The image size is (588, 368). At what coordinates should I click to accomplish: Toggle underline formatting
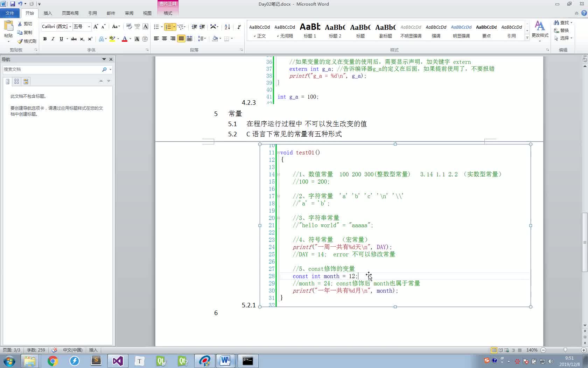coord(61,39)
